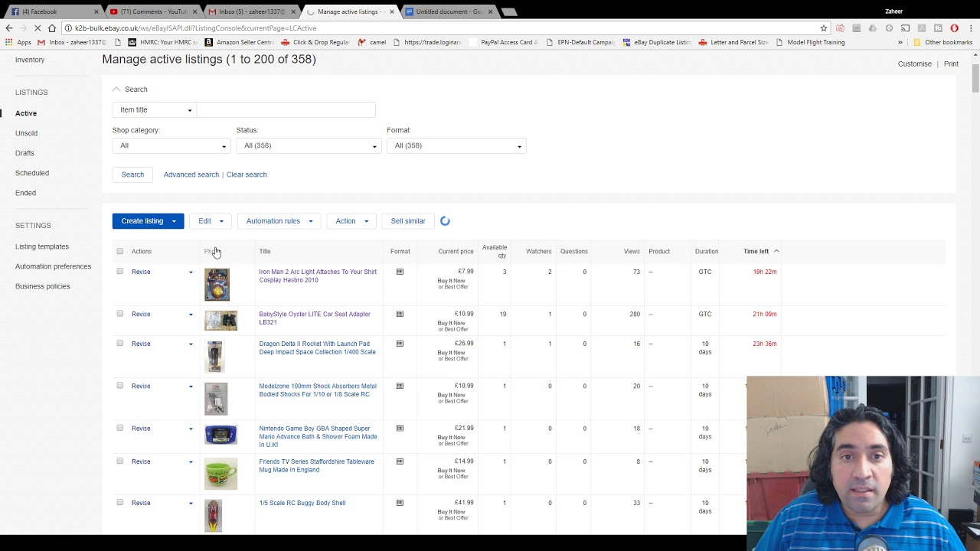
Task: Bookmark this page with the star icon
Action: (824, 28)
